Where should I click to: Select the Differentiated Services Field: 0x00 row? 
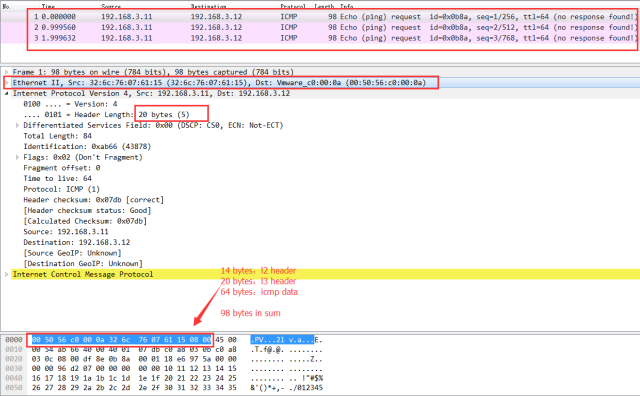[x=153, y=125]
